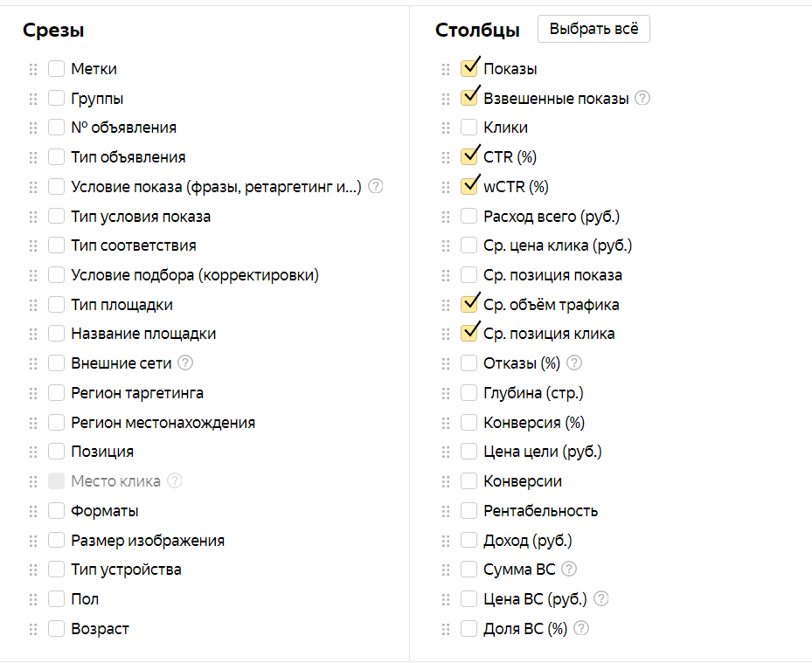The image size is (812, 663).
Task: Enable the Клики checkbox
Action: (x=468, y=128)
